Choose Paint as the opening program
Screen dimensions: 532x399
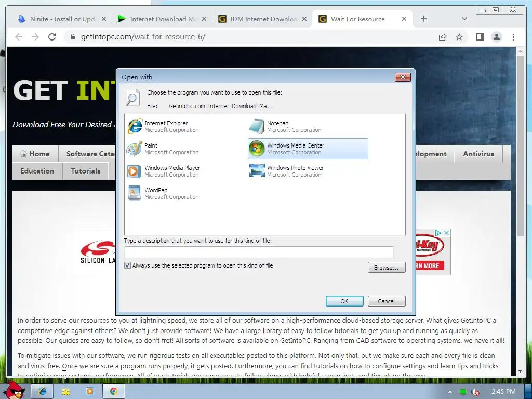(185, 149)
